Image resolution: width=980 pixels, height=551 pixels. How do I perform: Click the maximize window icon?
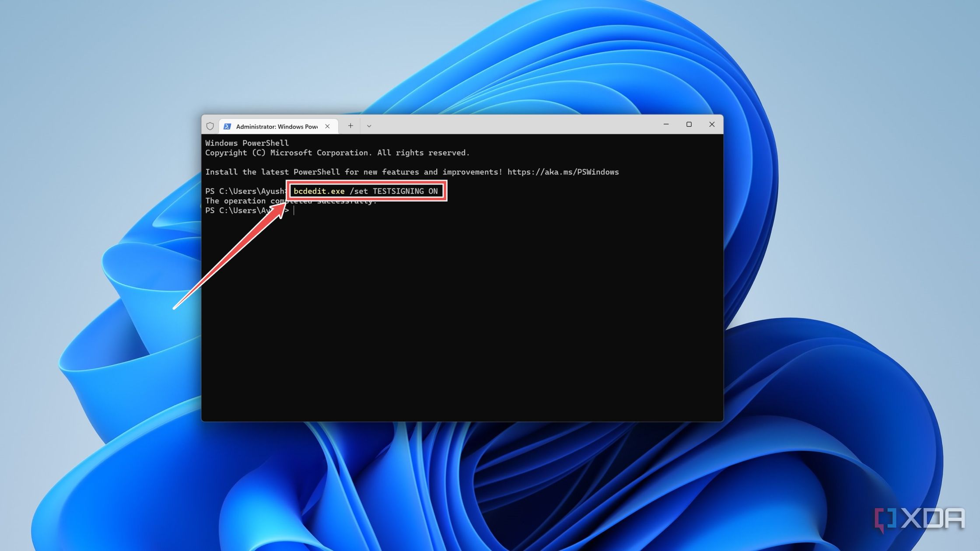click(x=689, y=125)
